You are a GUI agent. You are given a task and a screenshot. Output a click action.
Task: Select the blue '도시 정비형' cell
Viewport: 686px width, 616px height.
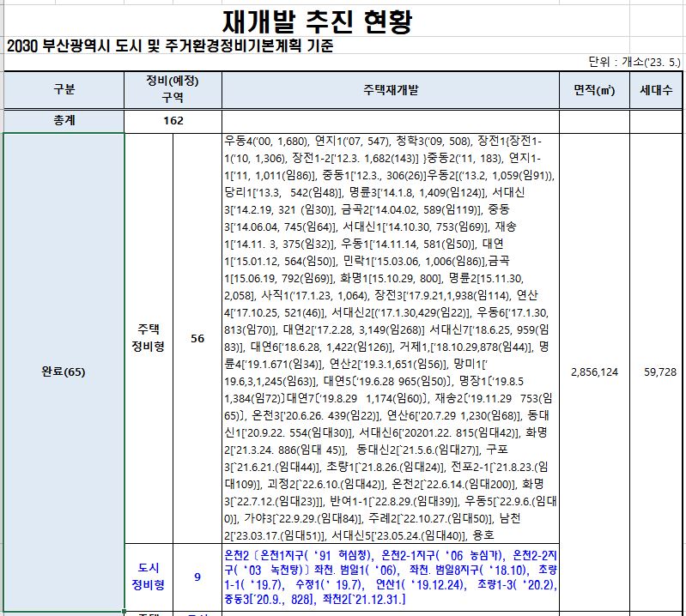(149, 577)
